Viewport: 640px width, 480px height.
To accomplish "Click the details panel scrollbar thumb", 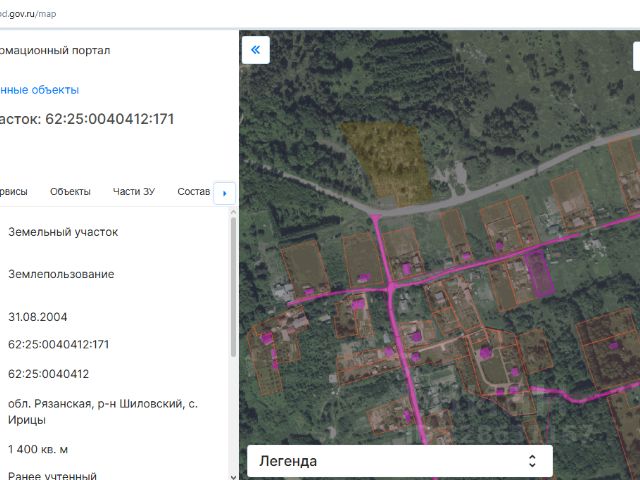I will tap(233, 287).
